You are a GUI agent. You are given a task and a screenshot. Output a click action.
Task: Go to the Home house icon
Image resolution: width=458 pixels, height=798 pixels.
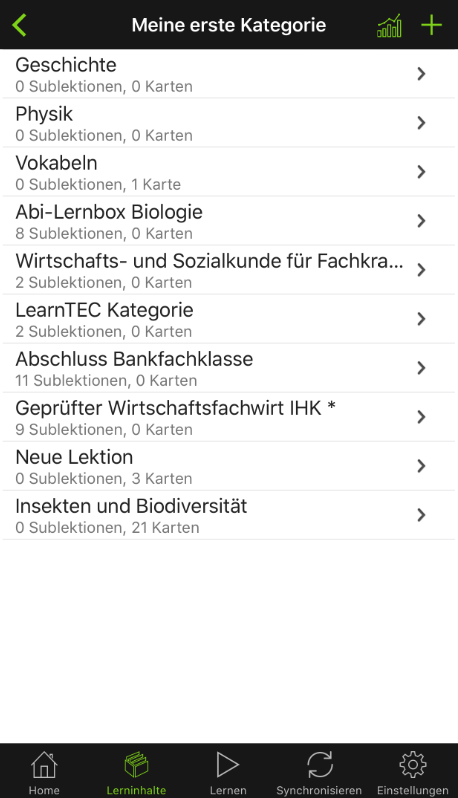(44, 764)
